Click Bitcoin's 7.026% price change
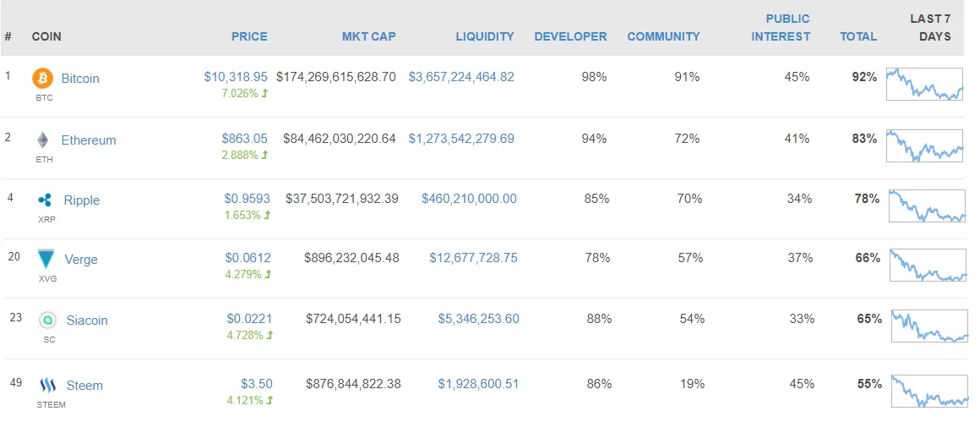 click(244, 93)
